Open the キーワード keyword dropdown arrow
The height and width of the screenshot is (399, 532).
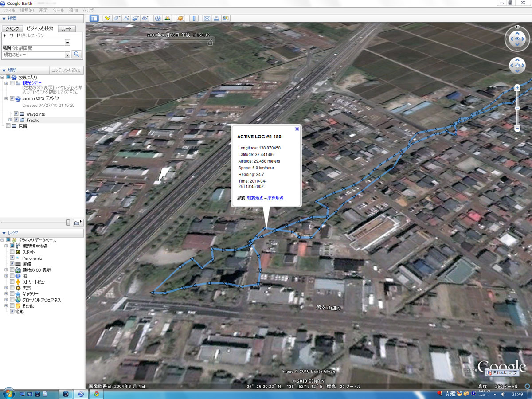pyautogui.click(x=67, y=42)
